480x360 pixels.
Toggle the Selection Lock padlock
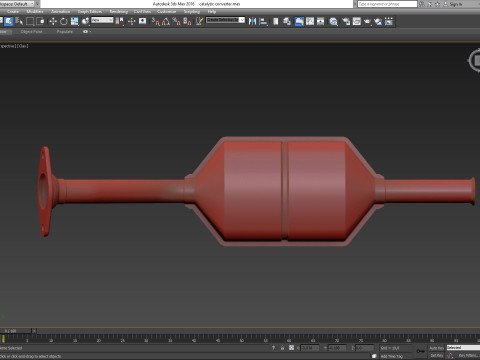coord(282,348)
